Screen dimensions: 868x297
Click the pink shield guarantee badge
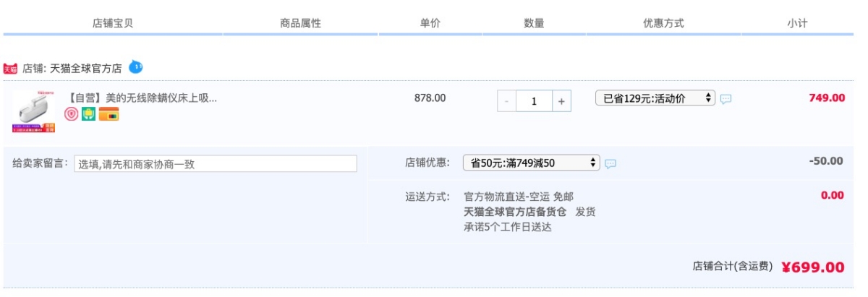coord(72,114)
